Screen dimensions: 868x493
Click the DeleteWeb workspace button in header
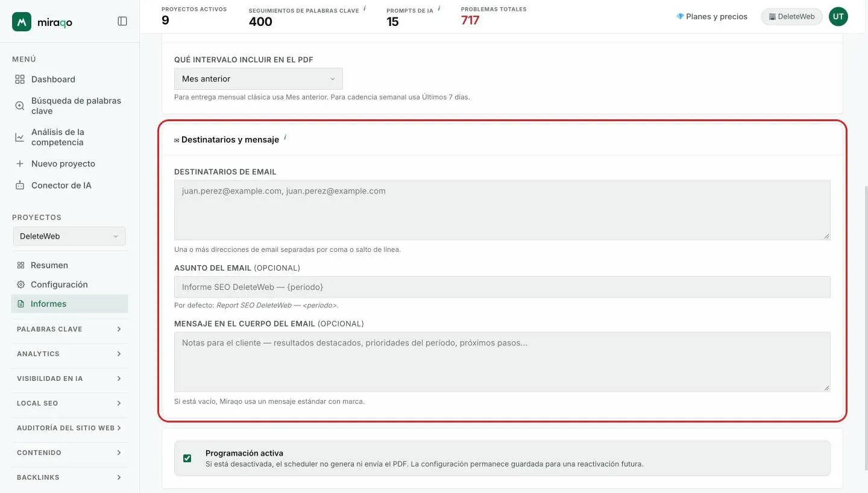tap(791, 17)
